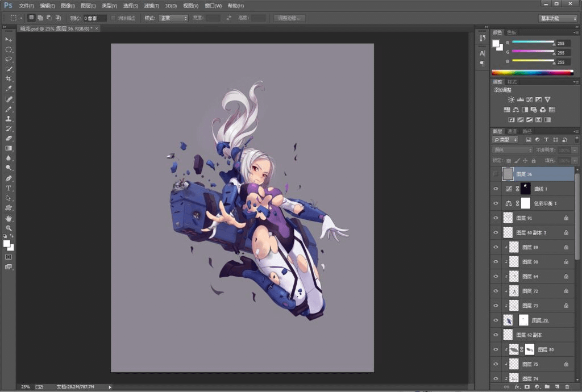Hide the 色彩平衡 1 layer

click(496, 203)
